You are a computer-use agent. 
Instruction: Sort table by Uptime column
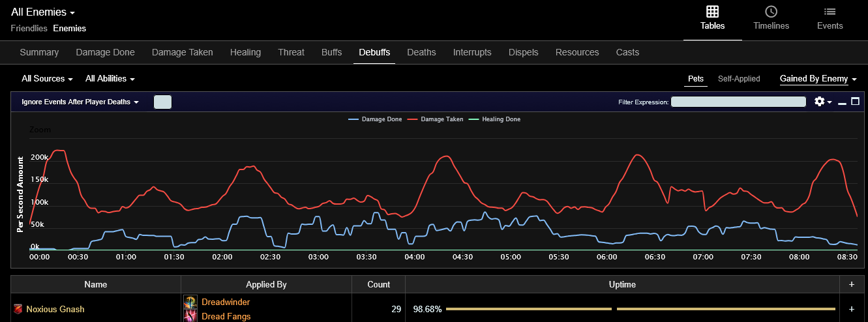click(x=622, y=285)
